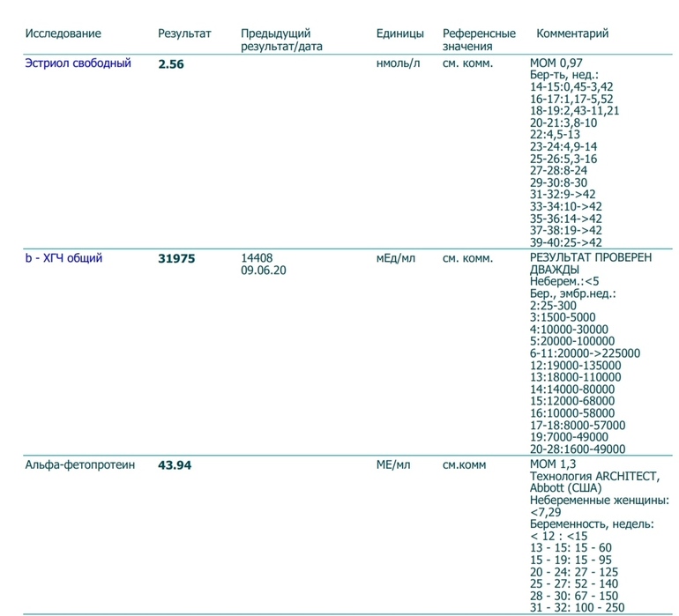679x616 pixels.
Task: Click the "Исследование" column header
Action: 63,33
